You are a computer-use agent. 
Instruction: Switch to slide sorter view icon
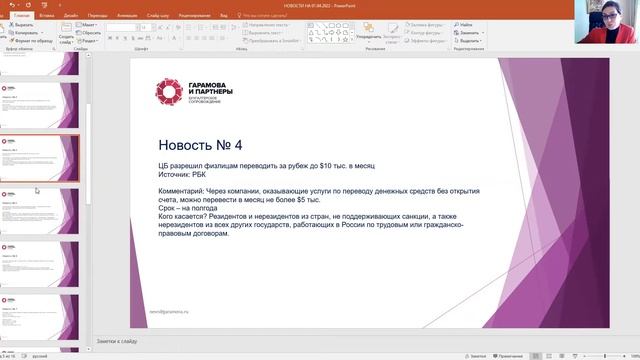tap(549, 356)
